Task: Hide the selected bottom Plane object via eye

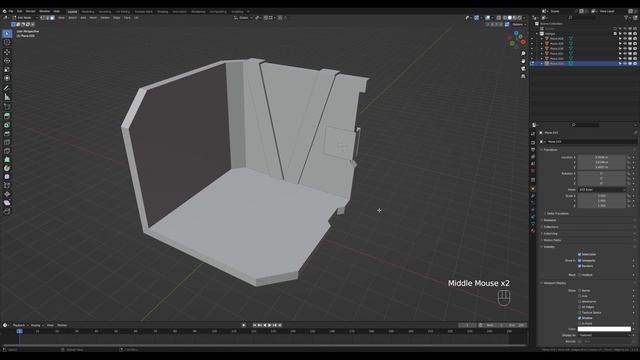Action: (x=625, y=64)
